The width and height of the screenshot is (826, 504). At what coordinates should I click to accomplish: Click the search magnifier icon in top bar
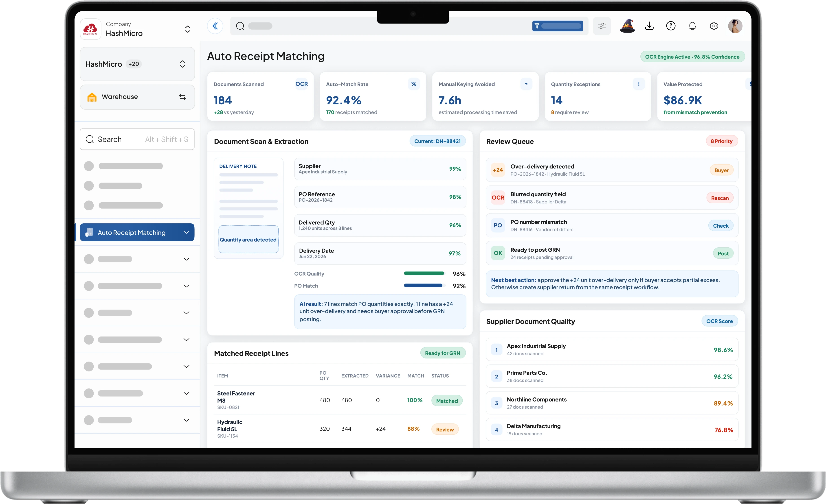[240, 26]
